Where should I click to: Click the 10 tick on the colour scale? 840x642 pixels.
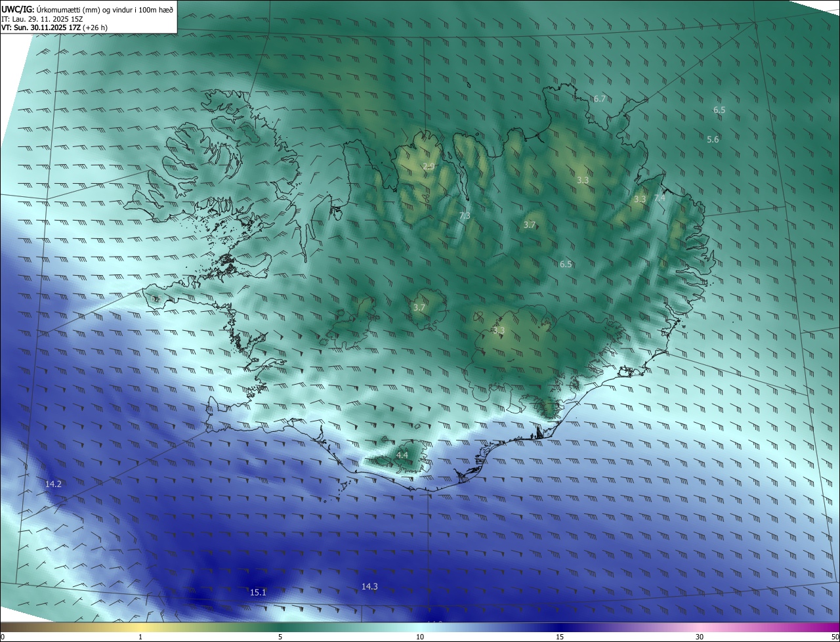(420, 637)
